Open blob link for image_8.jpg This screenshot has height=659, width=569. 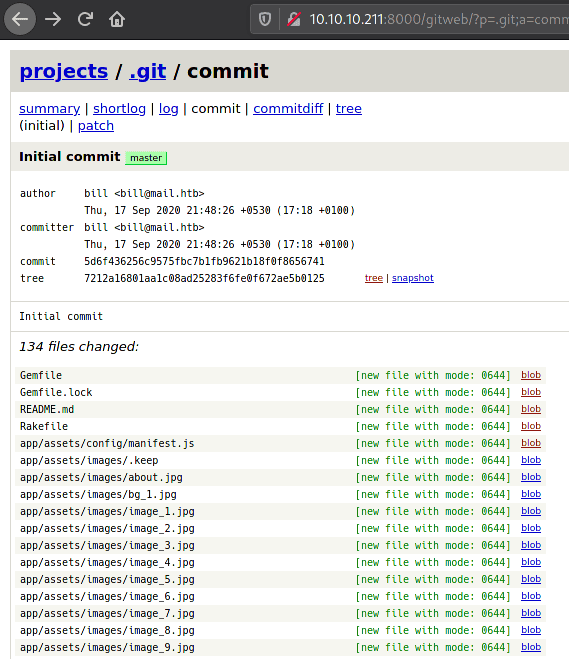531,630
